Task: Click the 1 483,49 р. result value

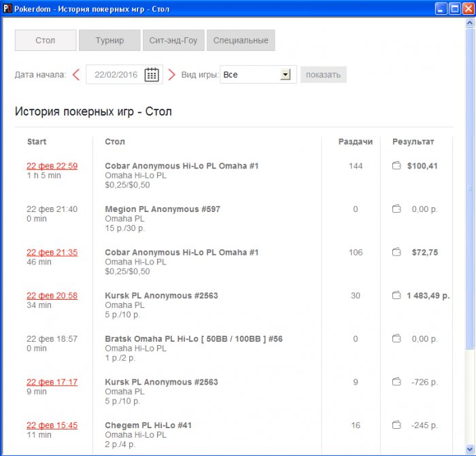Action: pyautogui.click(x=428, y=296)
